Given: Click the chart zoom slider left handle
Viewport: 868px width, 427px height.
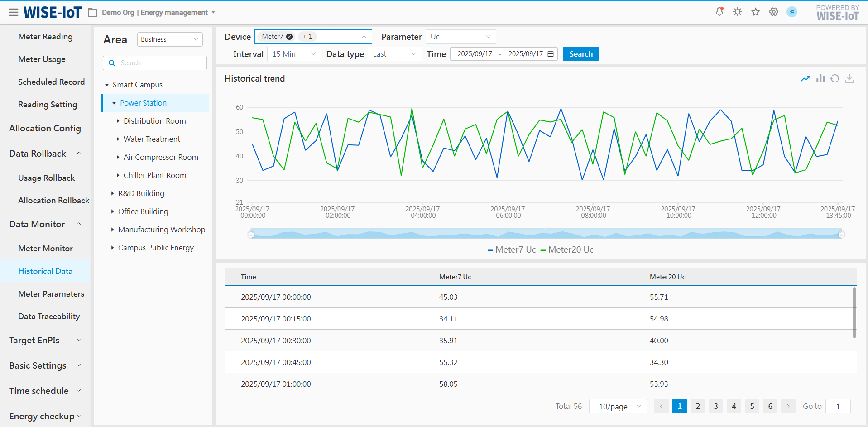Looking at the screenshot, I should click(x=251, y=234).
